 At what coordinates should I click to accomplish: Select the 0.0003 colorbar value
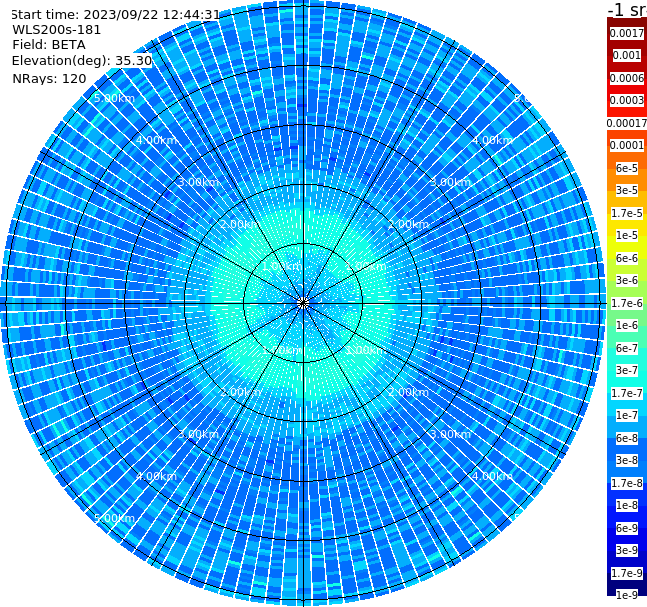pos(627,100)
